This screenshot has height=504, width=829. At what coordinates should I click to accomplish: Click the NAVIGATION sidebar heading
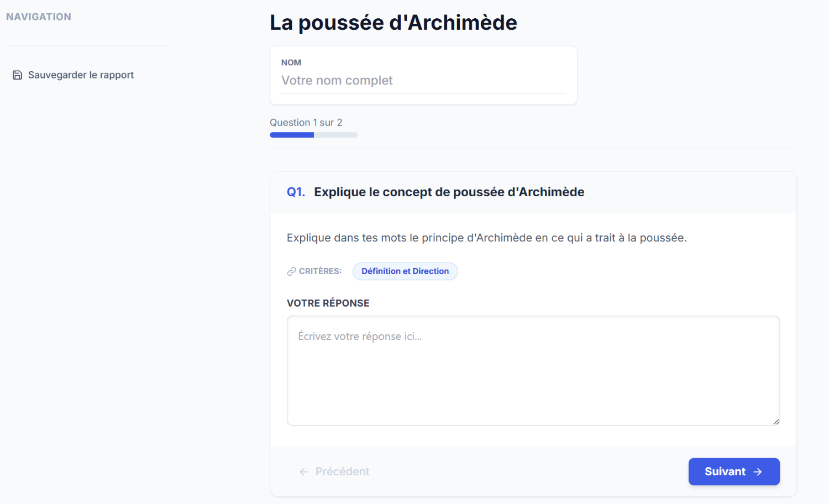point(39,17)
